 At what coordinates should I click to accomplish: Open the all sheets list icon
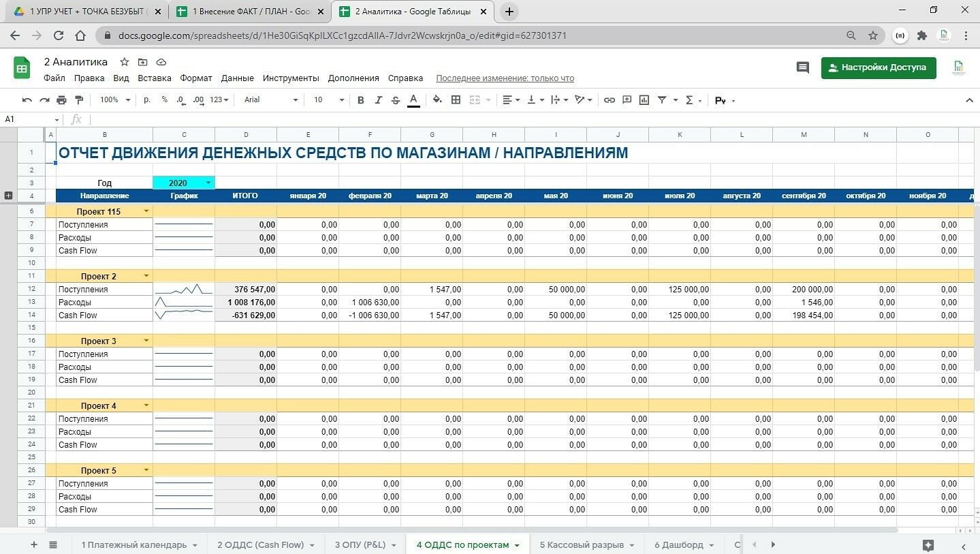pyautogui.click(x=53, y=544)
